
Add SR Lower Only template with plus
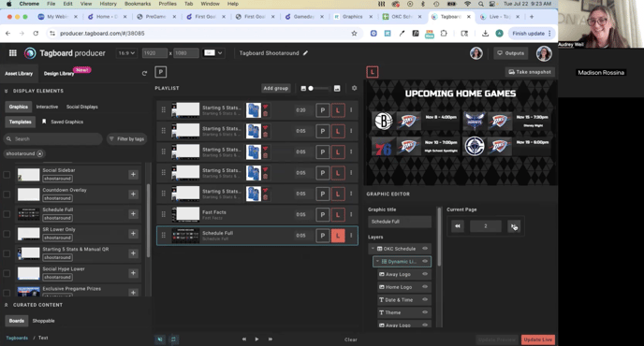pos(133,233)
